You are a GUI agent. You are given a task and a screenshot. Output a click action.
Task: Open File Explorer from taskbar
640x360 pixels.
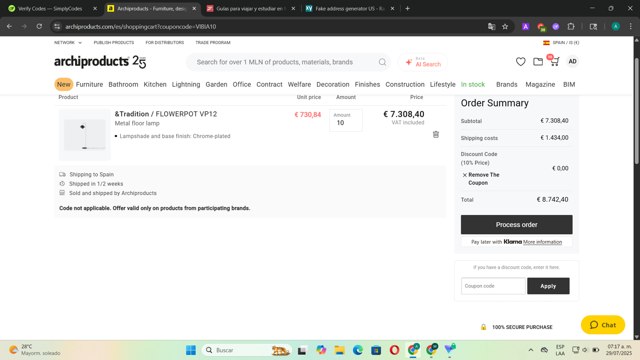(339, 350)
